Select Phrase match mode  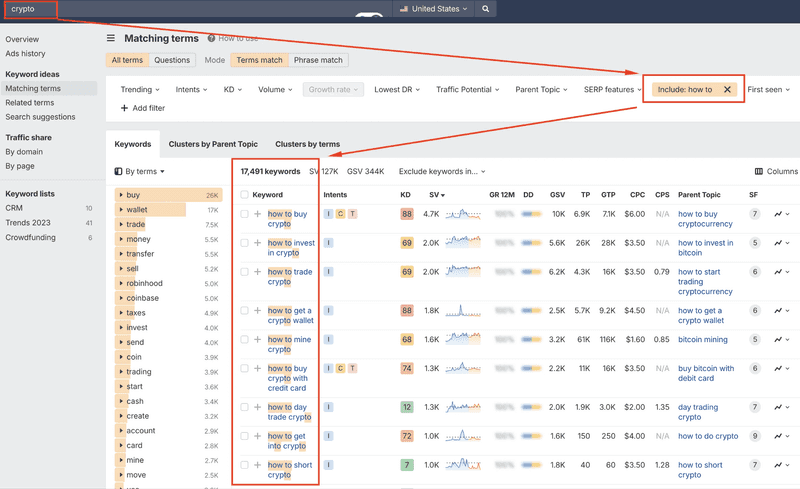[318, 60]
